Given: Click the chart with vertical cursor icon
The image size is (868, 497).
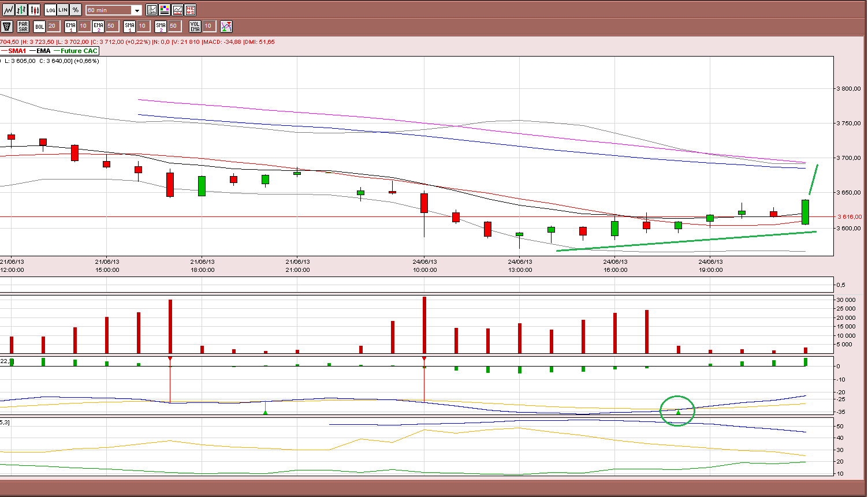Looking at the screenshot, I should point(152,10).
